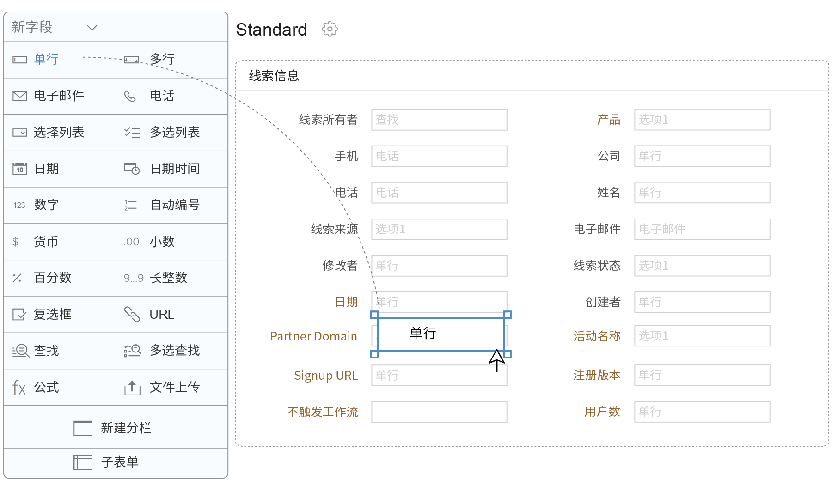Click the 子表单 button label
Image resolution: width=832 pixels, height=504 pixels.
pyautogui.click(x=120, y=462)
